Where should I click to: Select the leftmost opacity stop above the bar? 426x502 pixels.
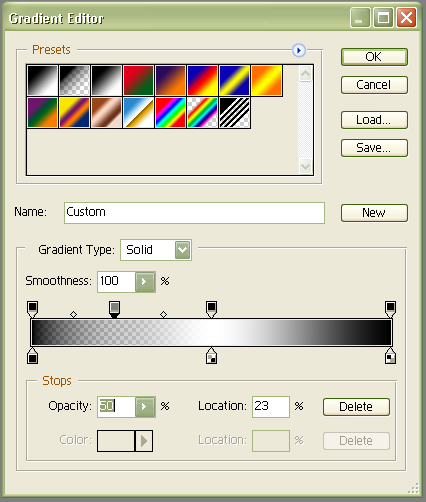pos(32,309)
